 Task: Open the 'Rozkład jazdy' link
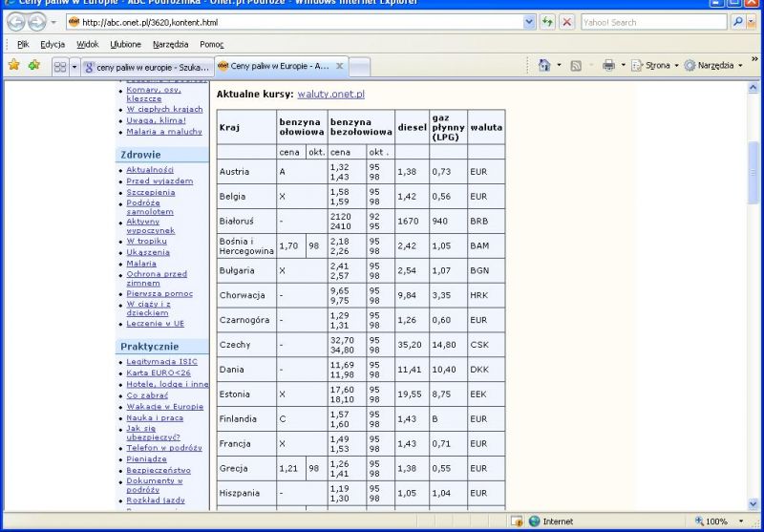point(156,500)
